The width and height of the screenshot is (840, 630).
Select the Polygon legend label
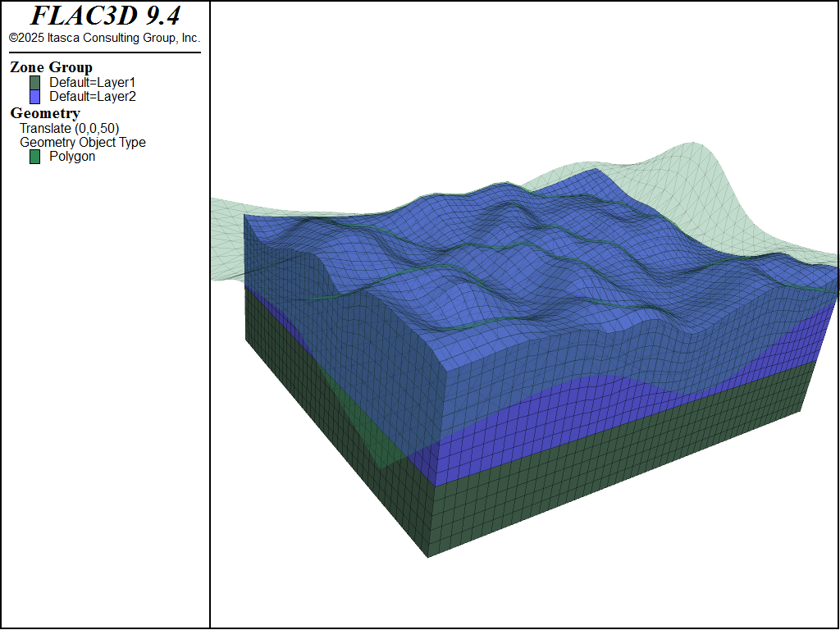72,157
